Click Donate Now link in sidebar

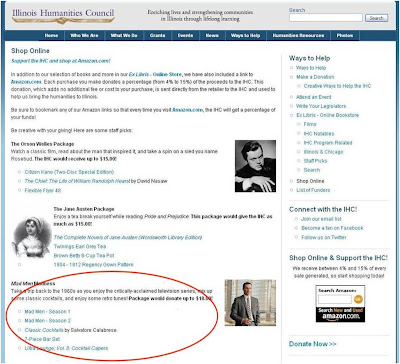pyautogui.click(x=313, y=344)
